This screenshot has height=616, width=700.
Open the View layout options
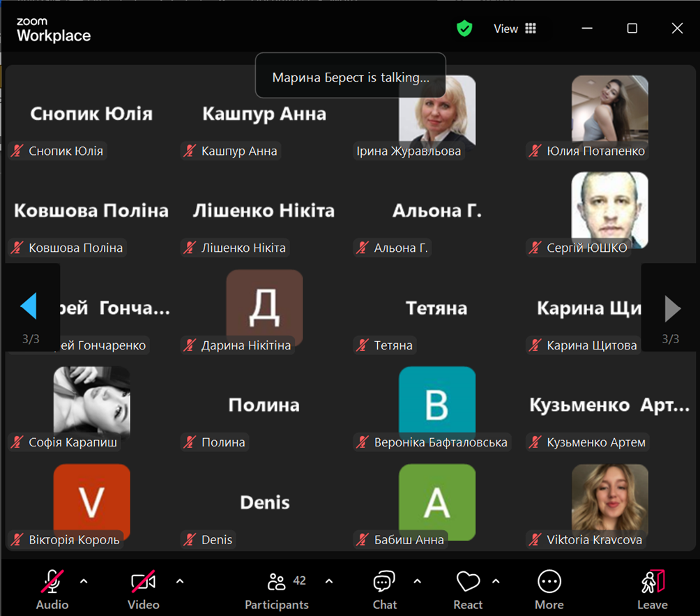point(515,29)
